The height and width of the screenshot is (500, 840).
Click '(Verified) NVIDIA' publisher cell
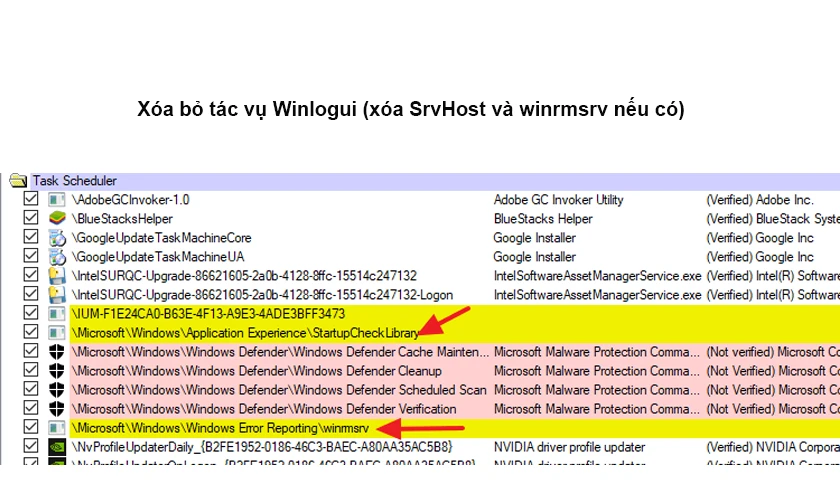(773, 447)
